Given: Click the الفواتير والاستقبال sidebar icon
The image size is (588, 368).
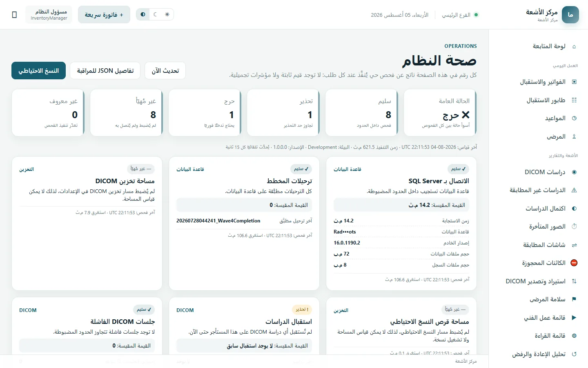Looking at the screenshot, I should pyautogui.click(x=574, y=82).
